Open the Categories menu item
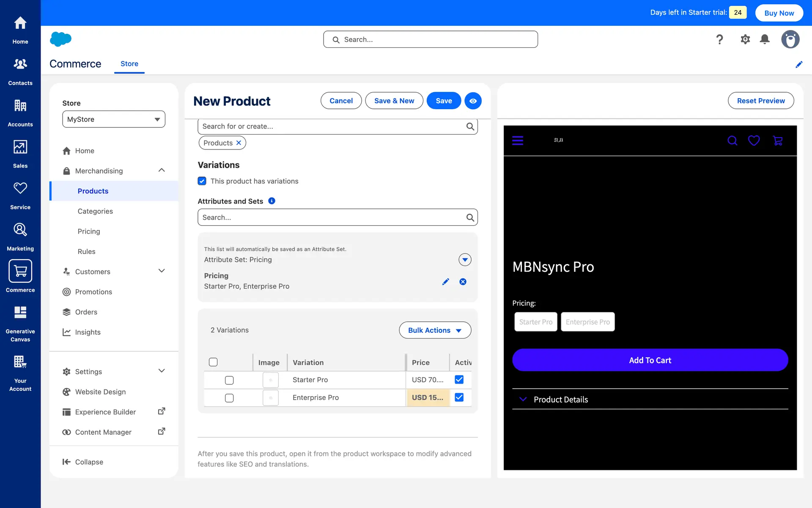The height and width of the screenshot is (508, 812). tap(95, 211)
